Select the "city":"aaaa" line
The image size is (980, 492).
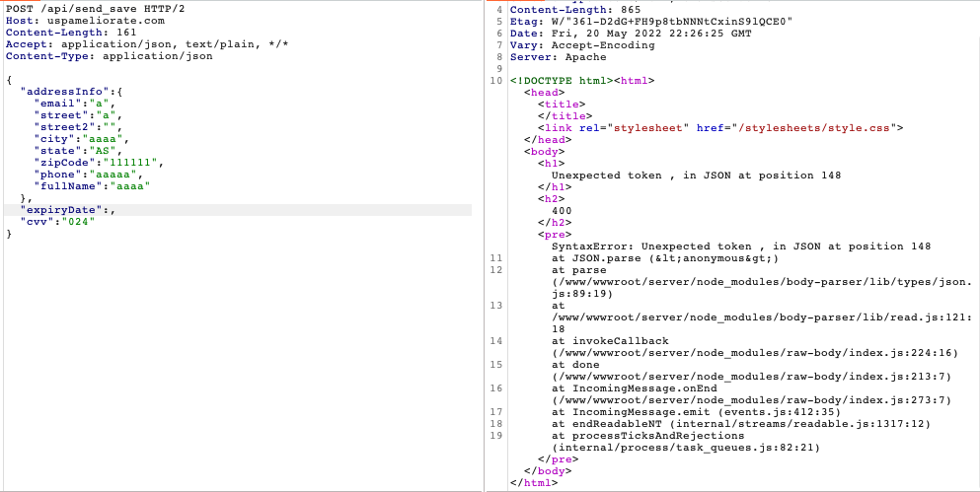pos(82,139)
